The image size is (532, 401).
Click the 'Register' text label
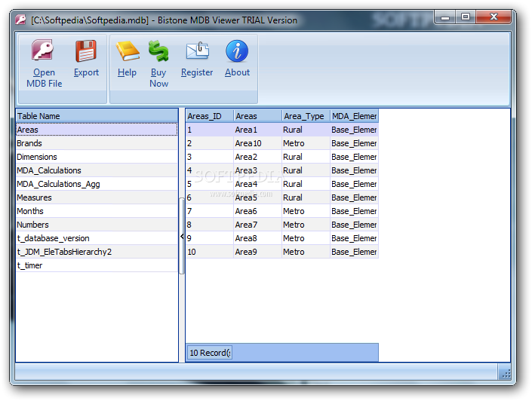[197, 72]
